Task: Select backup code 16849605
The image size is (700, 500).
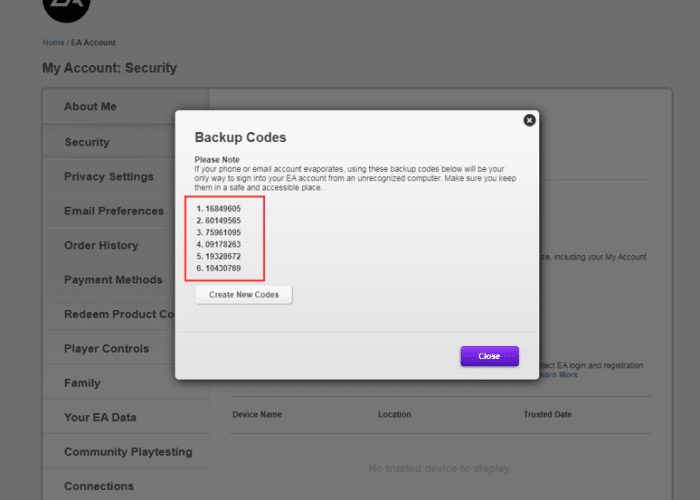Action: coord(223,208)
